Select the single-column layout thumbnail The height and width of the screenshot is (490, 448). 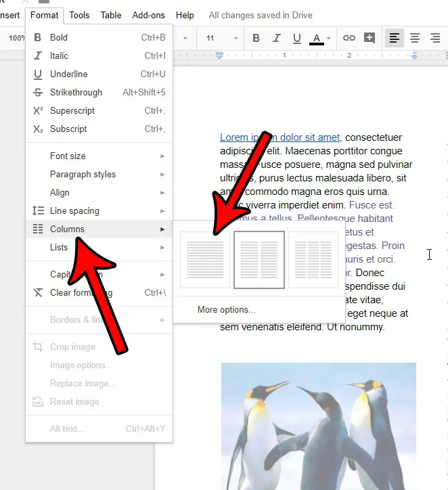coord(204,259)
